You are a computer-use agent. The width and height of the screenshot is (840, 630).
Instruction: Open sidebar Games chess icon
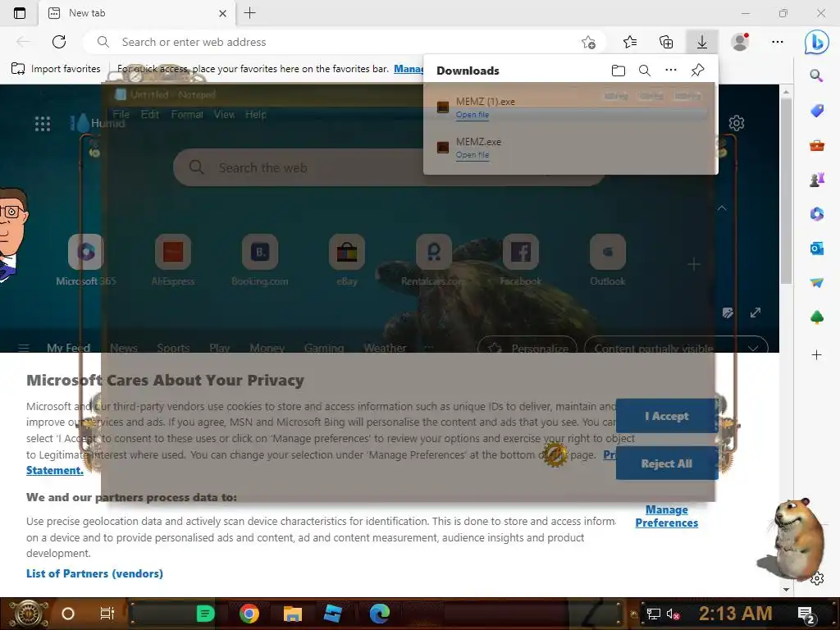coord(816,180)
